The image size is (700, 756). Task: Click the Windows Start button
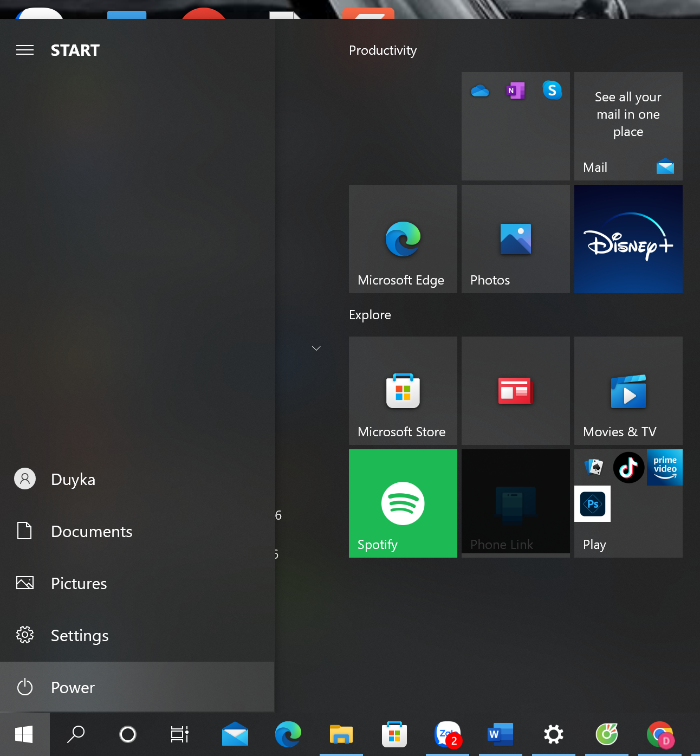tap(24, 734)
